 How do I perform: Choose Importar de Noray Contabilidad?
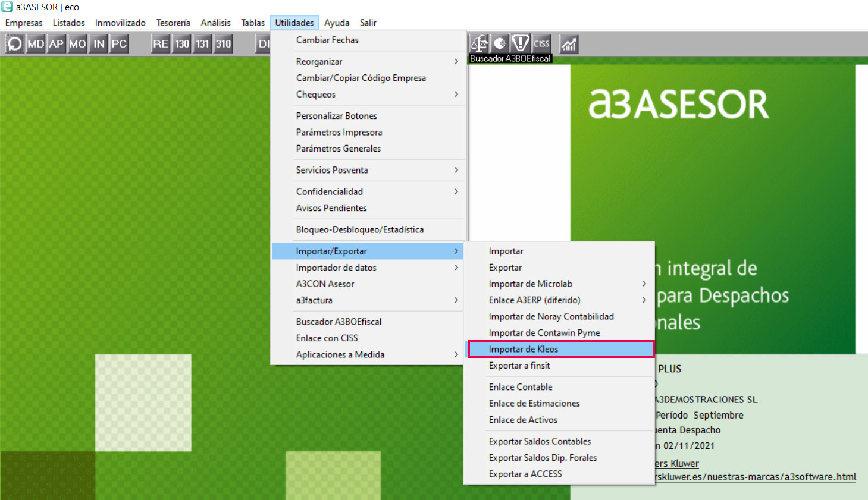point(559,316)
